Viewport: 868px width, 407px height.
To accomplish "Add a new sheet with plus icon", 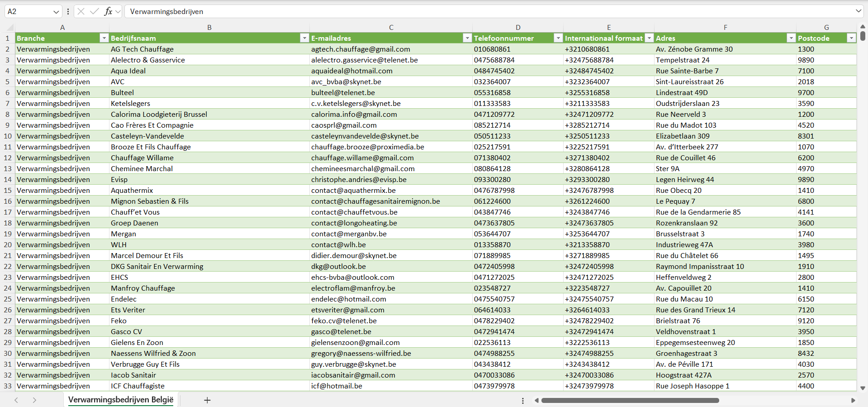I will click(207, 400).
